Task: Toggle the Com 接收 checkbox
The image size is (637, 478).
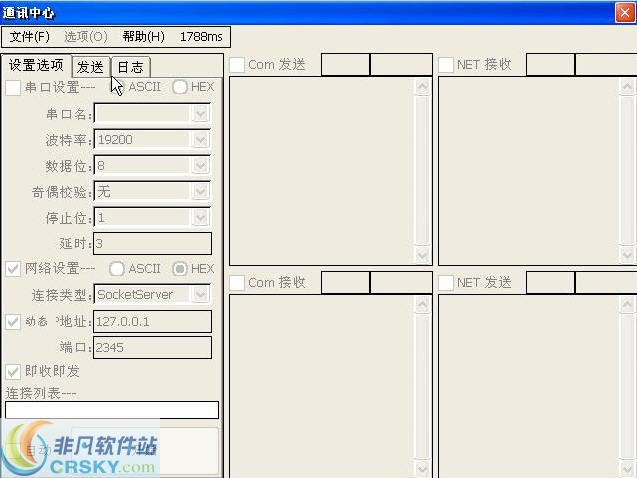Action: [237, 283]
